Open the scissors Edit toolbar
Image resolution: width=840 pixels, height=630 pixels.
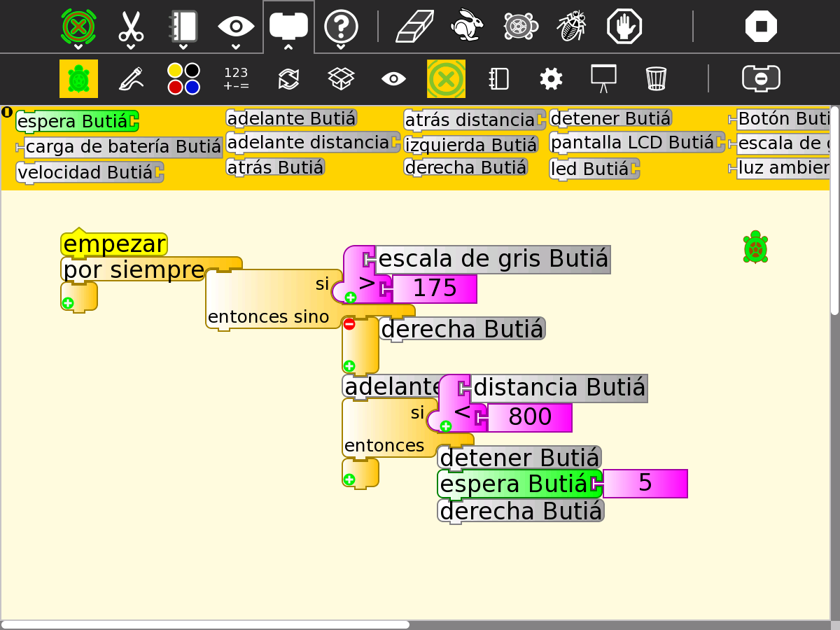(x=131, y=26)
